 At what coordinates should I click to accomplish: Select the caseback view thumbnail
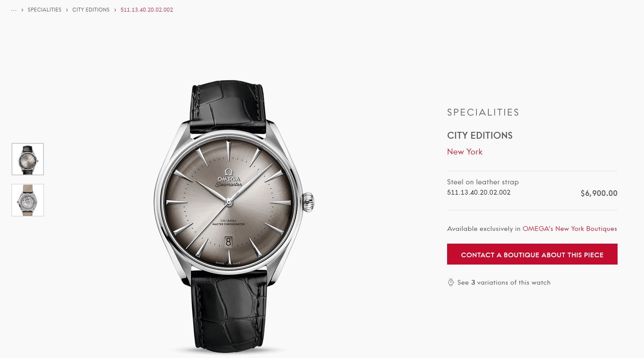(28, 200)
